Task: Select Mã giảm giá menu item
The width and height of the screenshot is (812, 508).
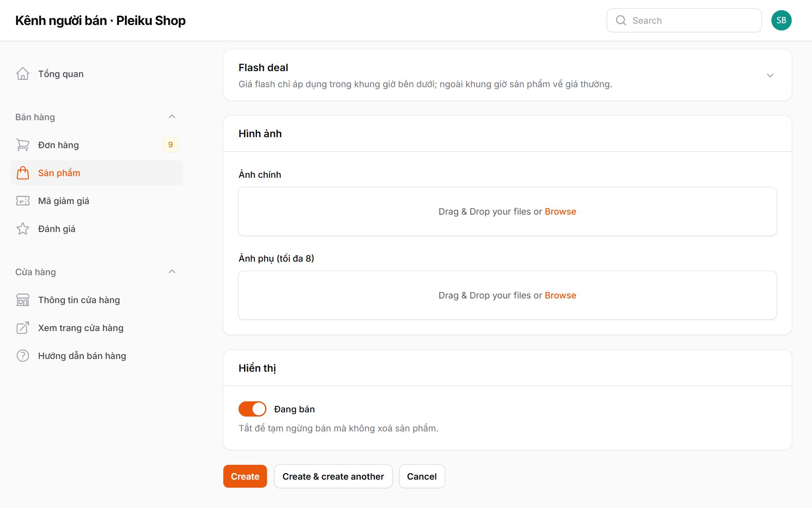Action: (x=96, y=201)
